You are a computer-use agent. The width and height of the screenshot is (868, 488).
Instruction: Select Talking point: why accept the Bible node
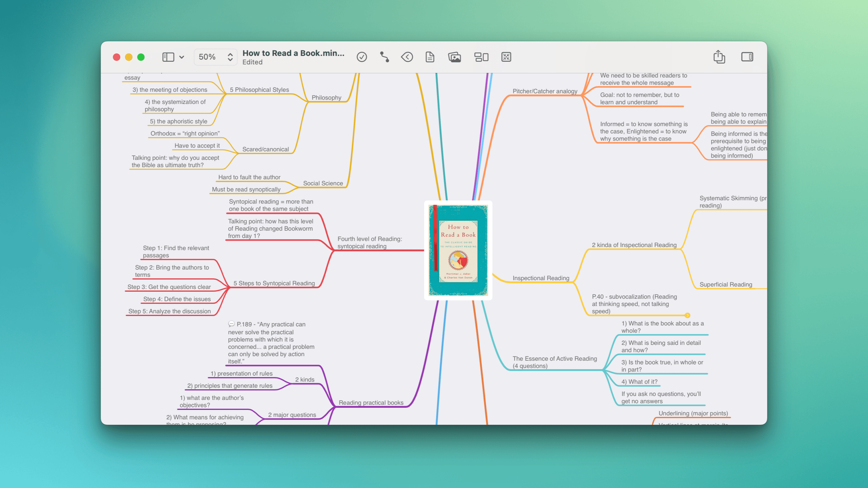point(175,162)
